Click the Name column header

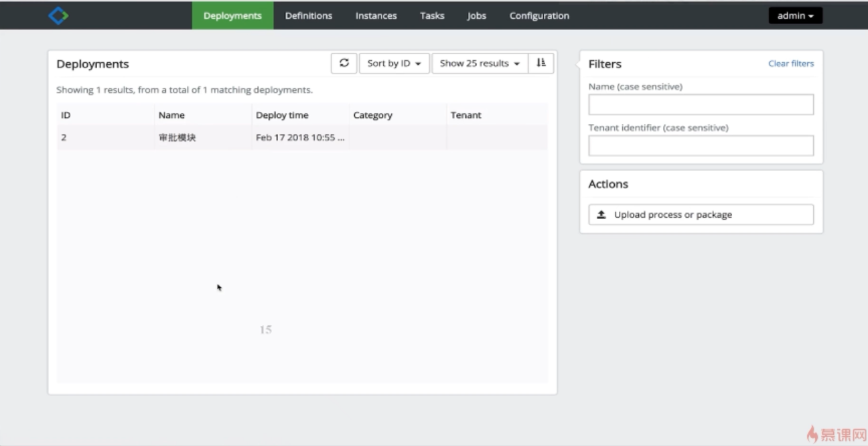point(203,115)
